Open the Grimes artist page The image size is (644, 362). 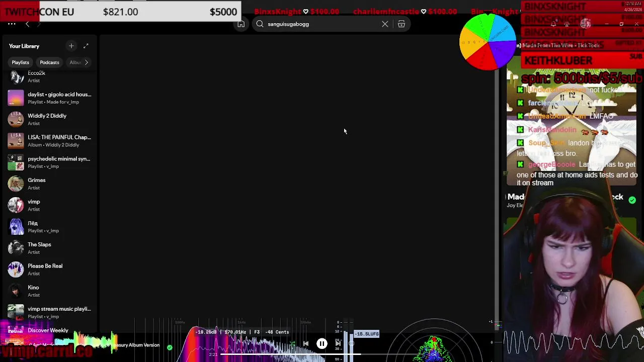(x=50, y=184)
